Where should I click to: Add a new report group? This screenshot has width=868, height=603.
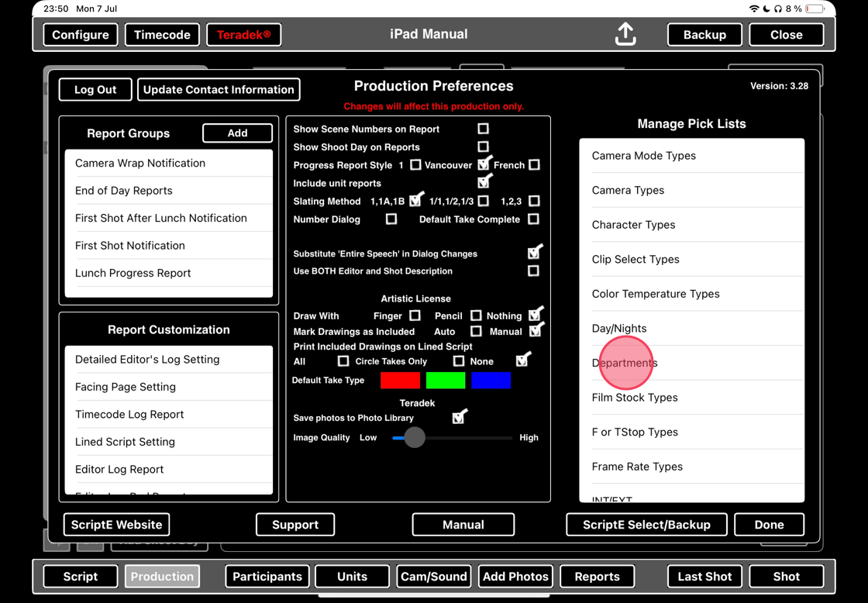tap(237, 133)
